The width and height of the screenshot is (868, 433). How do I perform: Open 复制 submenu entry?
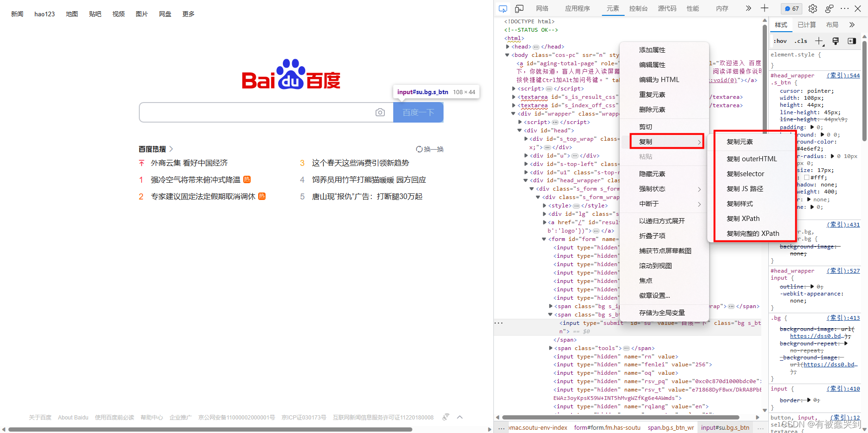667,142
